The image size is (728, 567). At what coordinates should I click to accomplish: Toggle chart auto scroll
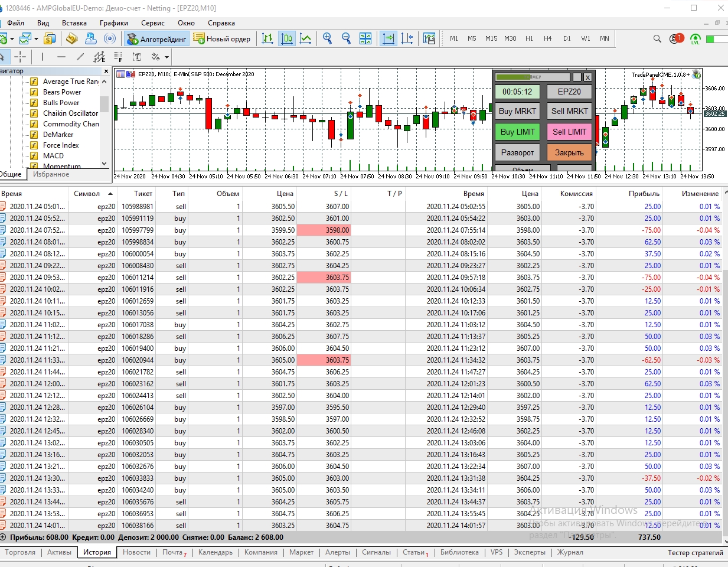coord(389,39)
